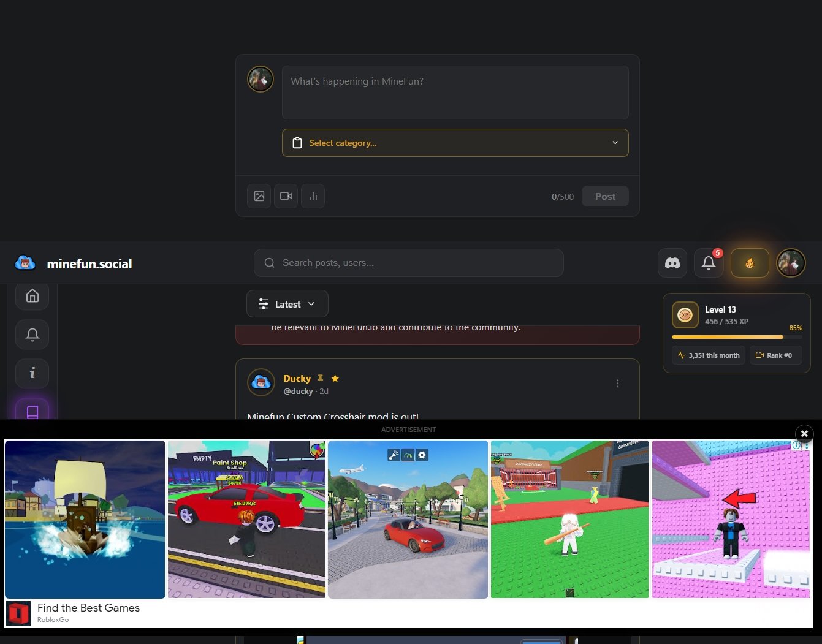Screen dimensions: 822x644
Task: Go to Home in left sidebar
Action: click(x=32, y=296)
